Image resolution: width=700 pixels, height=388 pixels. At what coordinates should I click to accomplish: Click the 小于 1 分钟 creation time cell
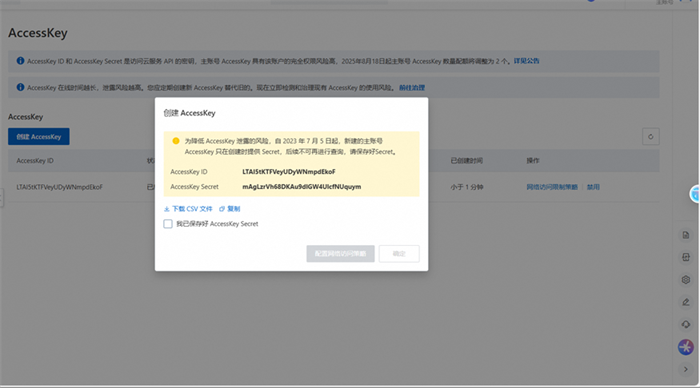coord(467,187)
